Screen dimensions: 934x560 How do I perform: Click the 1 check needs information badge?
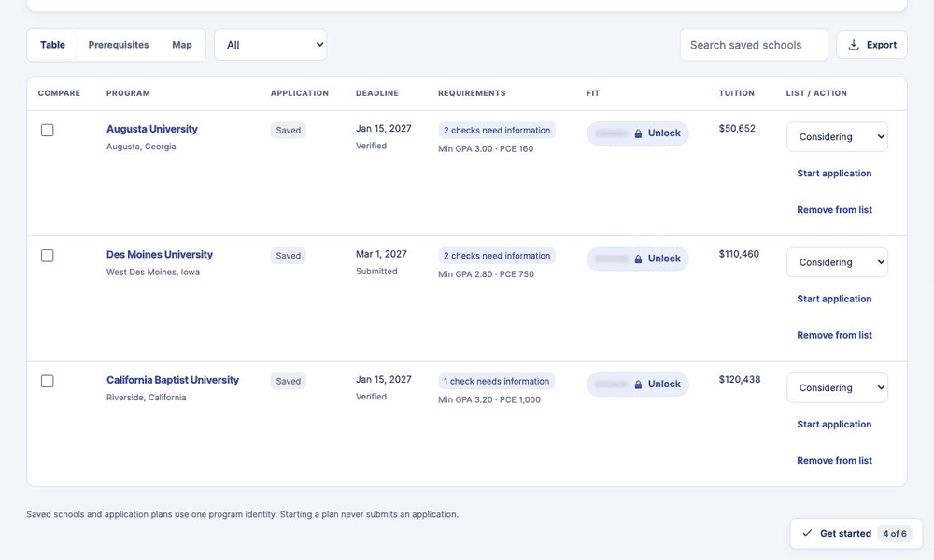(x=496, y=382)
